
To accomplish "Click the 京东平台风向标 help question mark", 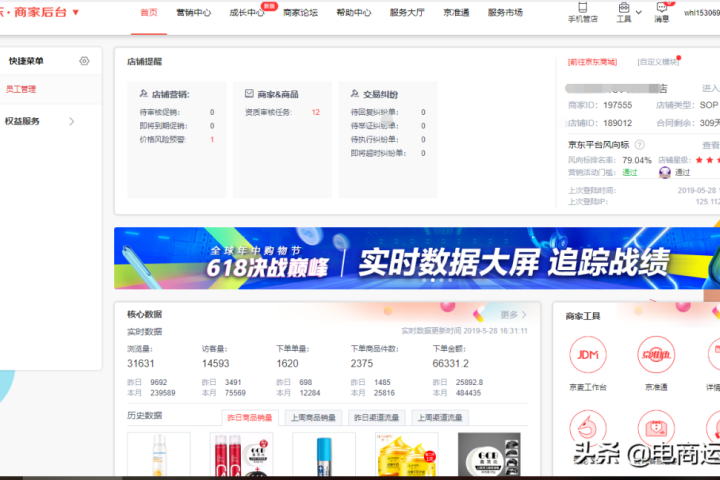I will click(639, 145).
